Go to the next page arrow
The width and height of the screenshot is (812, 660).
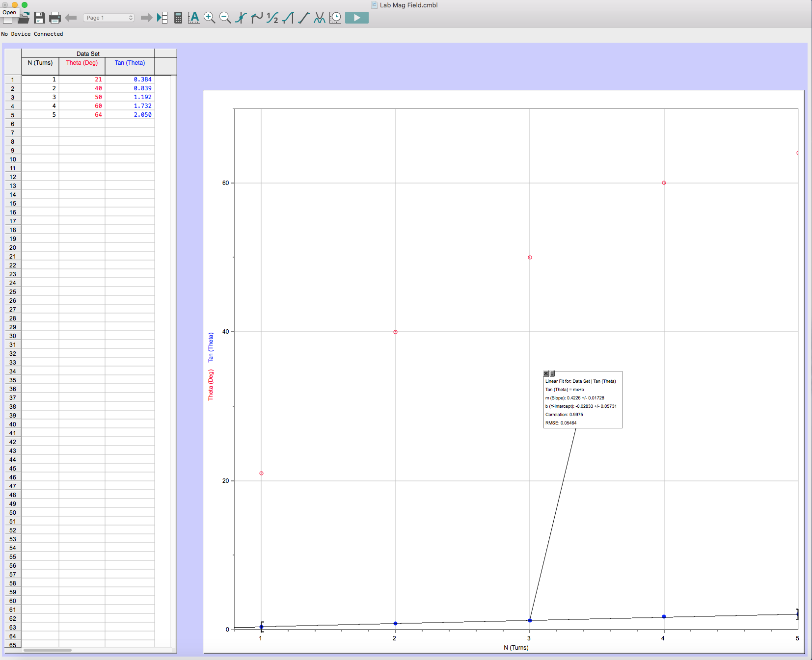tap(146, 18)
